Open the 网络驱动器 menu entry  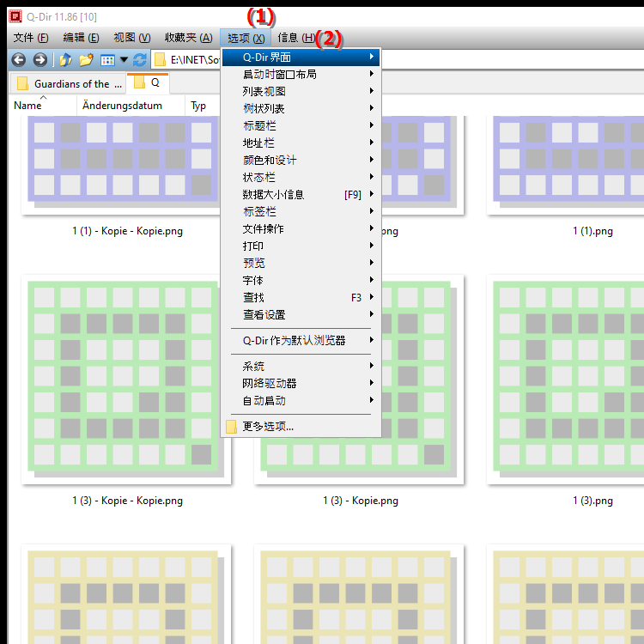click(x=301, y=384)
